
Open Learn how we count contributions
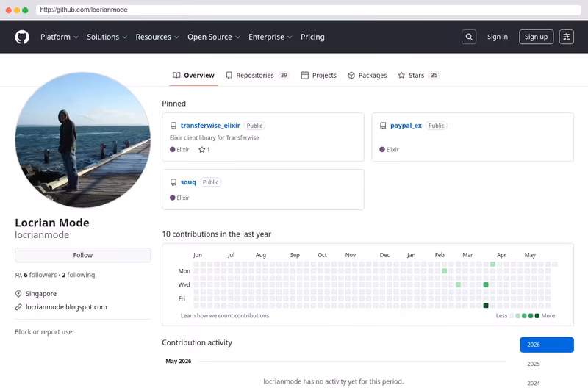[x=225, y=316]
